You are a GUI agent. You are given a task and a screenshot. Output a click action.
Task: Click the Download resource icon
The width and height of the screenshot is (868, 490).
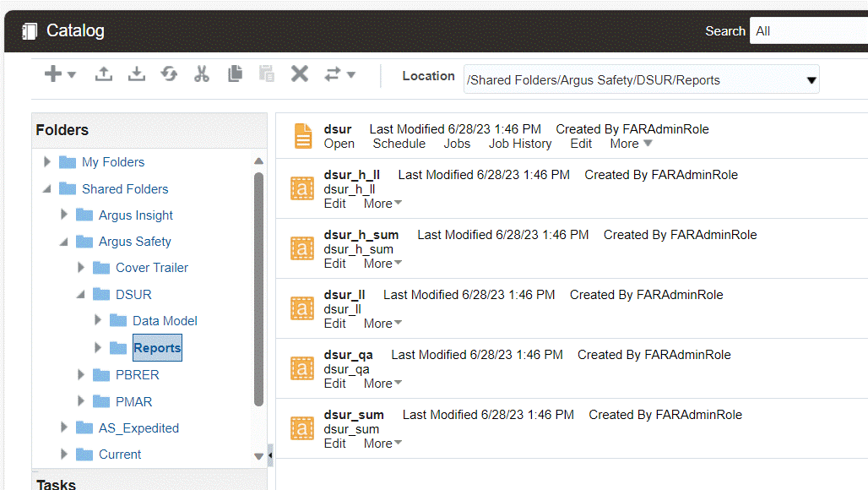tap(136, 73)
